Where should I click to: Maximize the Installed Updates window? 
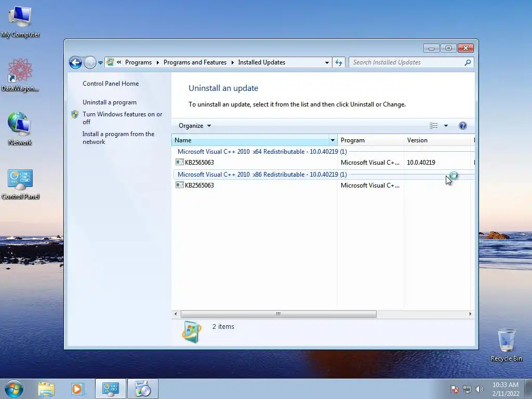tap(448, 48)
